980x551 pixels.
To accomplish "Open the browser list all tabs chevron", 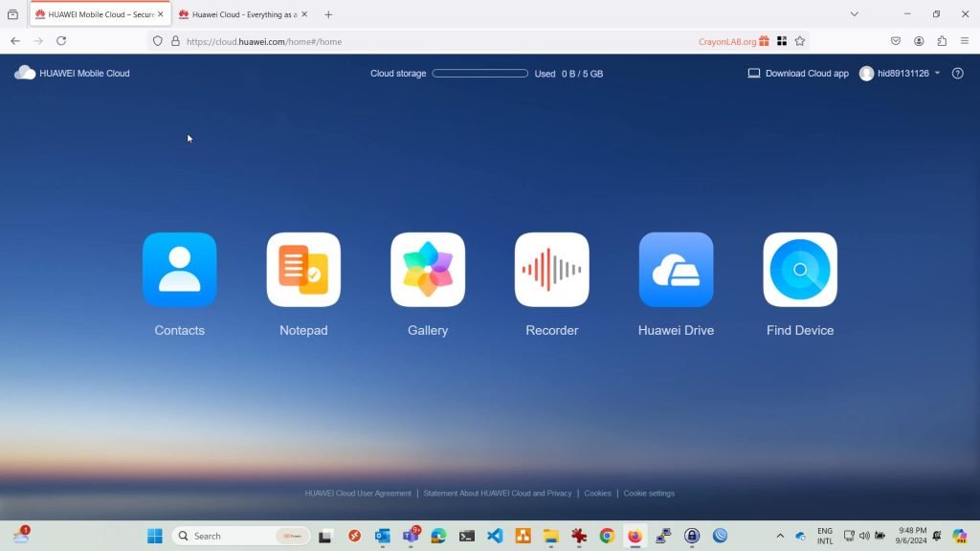I will tap(855, 14).
